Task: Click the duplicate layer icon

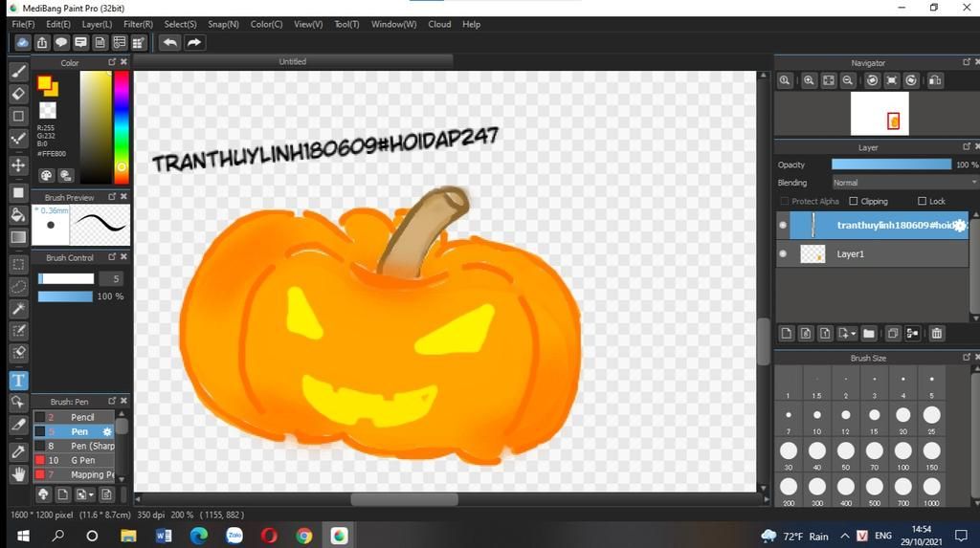Action: (x=893, y=333)
